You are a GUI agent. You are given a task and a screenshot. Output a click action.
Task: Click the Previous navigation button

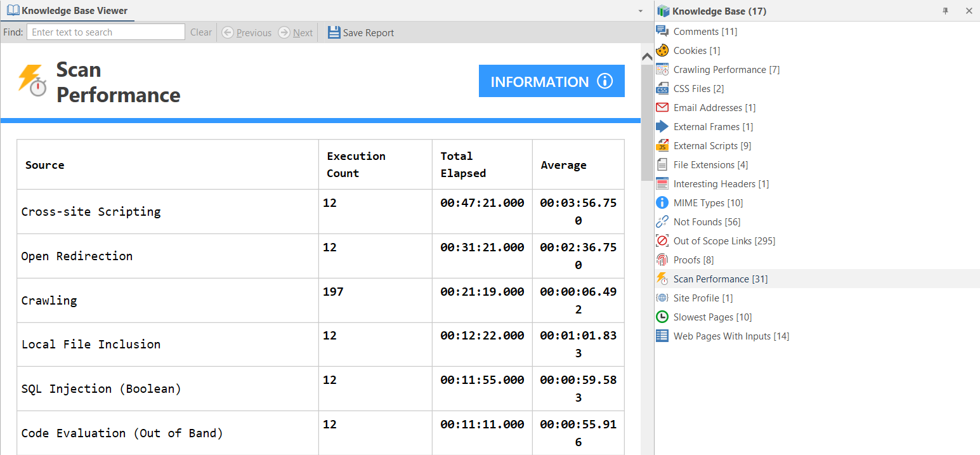pyautogui.click(x=247, y=32)
